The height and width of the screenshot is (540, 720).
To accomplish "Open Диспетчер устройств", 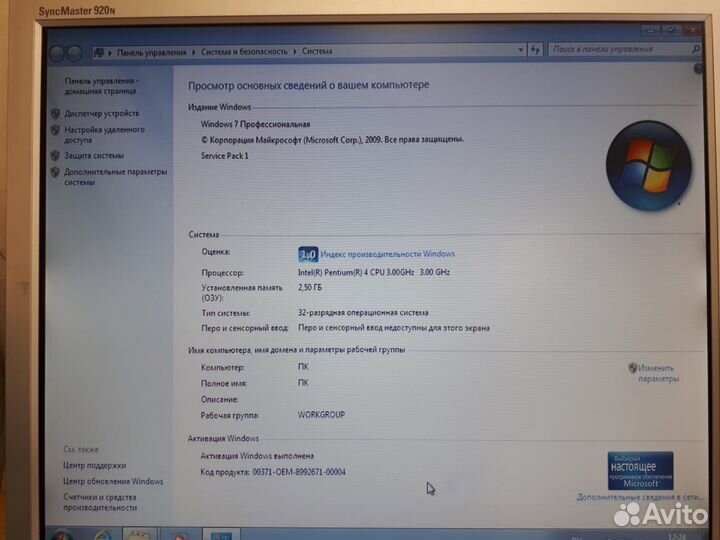I will pyautogui.click(x=101, y=113).
